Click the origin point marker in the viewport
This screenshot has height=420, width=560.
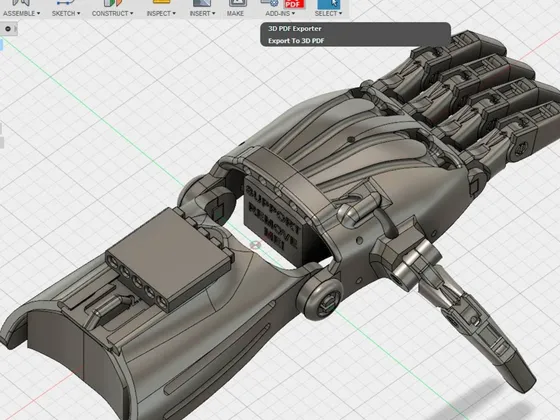[255, 245]
